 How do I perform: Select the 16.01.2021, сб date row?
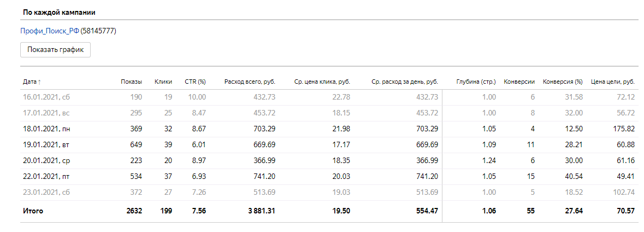pyautogui.click(x=46, y=97)
